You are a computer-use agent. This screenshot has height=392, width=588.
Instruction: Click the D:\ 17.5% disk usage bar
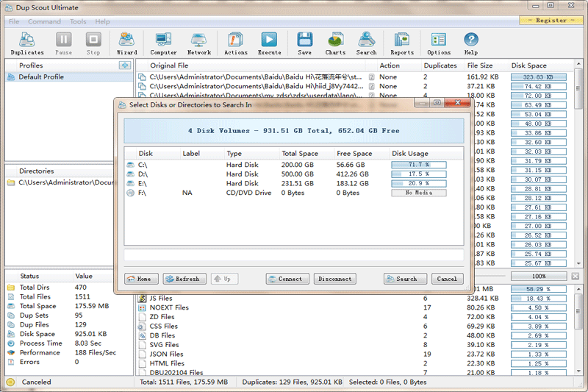click(x=419, y=174)
